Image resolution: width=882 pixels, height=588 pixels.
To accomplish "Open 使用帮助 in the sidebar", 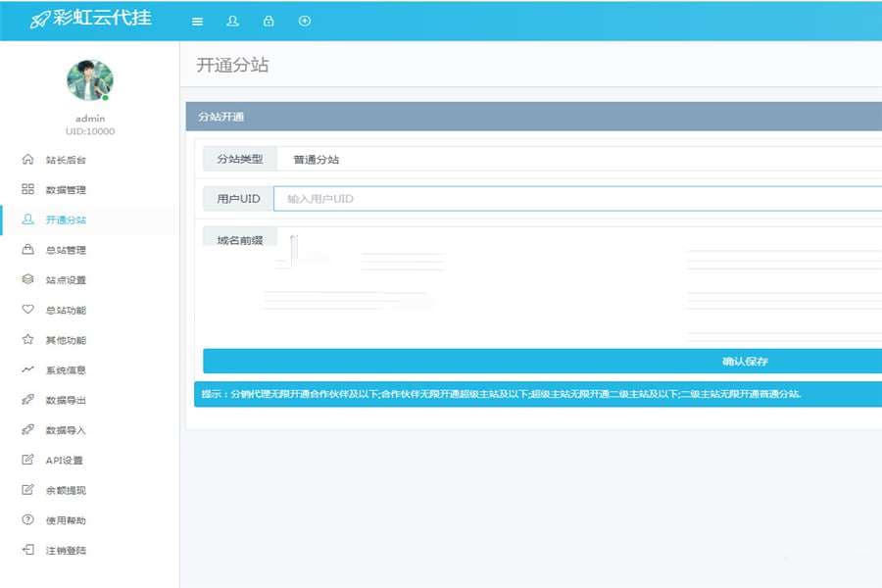I will pos(66,520).
